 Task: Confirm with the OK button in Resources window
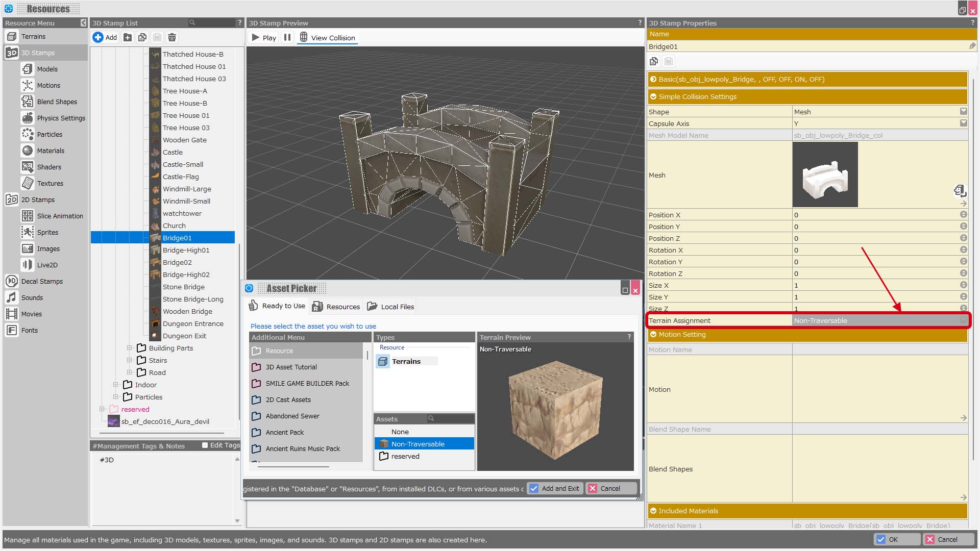897,539
